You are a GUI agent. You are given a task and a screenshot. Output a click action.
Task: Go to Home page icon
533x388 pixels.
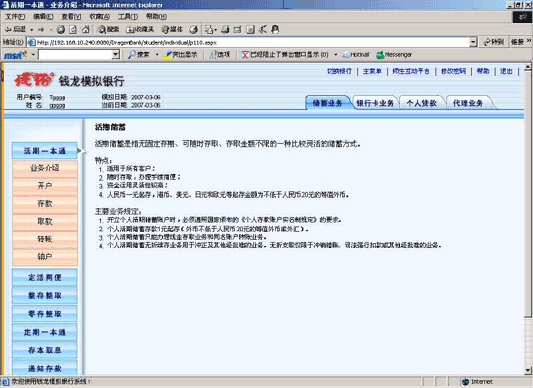(x=86, y=30)
